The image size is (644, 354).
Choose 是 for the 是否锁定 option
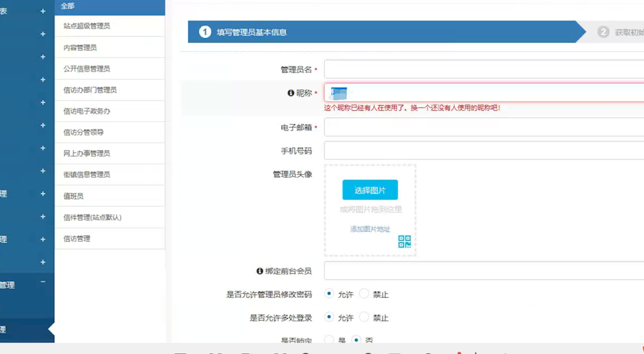329,340
